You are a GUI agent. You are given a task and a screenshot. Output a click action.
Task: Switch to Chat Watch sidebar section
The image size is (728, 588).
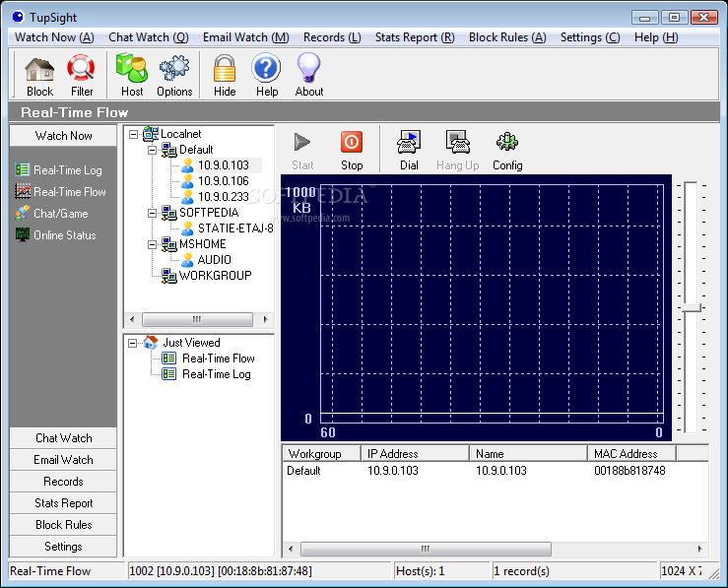point(63,438)
